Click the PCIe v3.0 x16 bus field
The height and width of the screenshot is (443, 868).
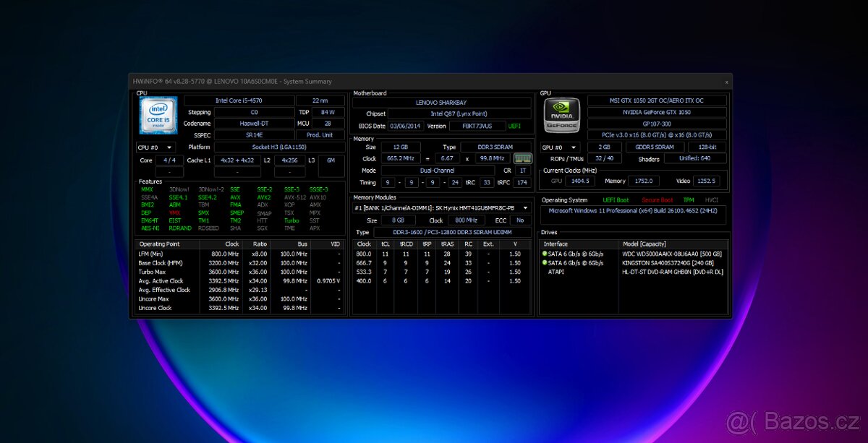click(x=657, y=135)
